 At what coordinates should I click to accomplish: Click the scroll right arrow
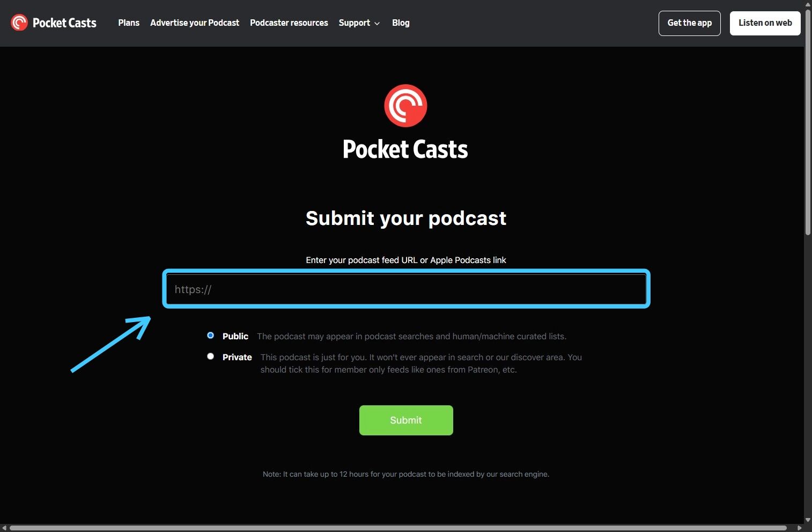(799, 528)
